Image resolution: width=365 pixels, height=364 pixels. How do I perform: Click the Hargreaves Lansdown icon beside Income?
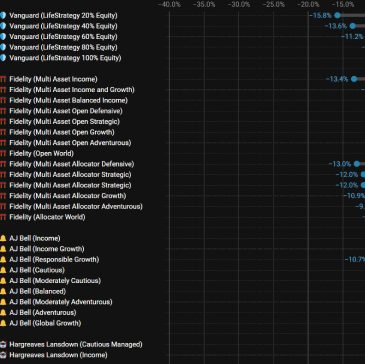pos(3,355)
